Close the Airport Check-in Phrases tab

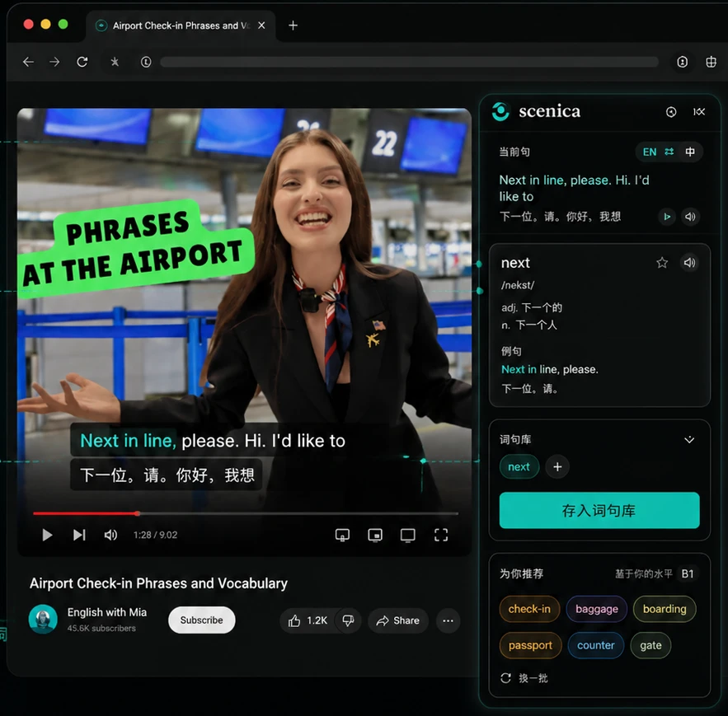(262, 26)
